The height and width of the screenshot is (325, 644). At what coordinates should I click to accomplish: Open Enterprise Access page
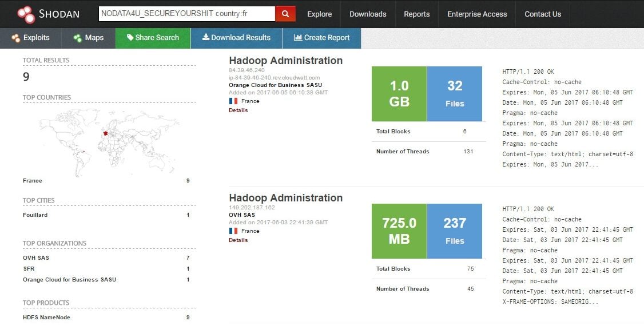pyautogui.click(x=477, y=14)
